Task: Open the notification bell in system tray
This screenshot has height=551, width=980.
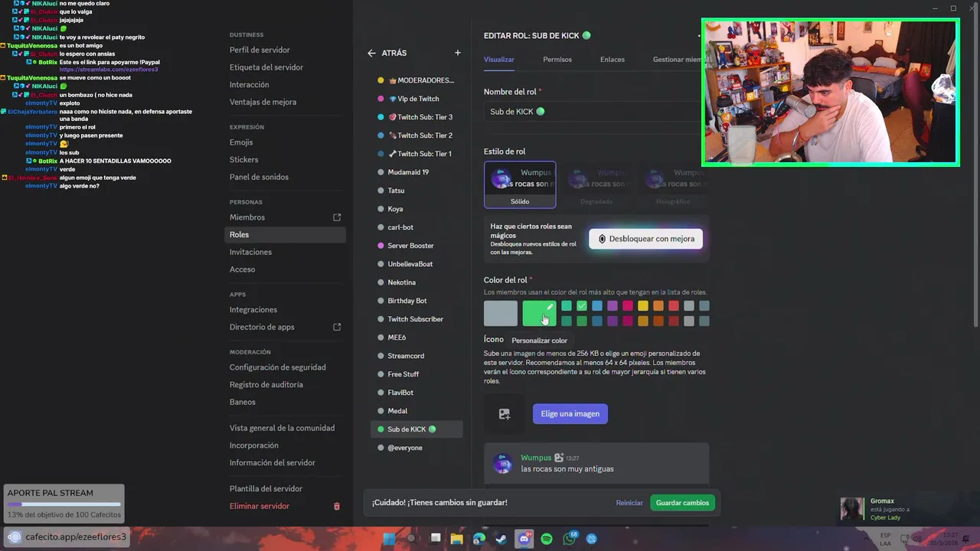Action: [965, 539]
